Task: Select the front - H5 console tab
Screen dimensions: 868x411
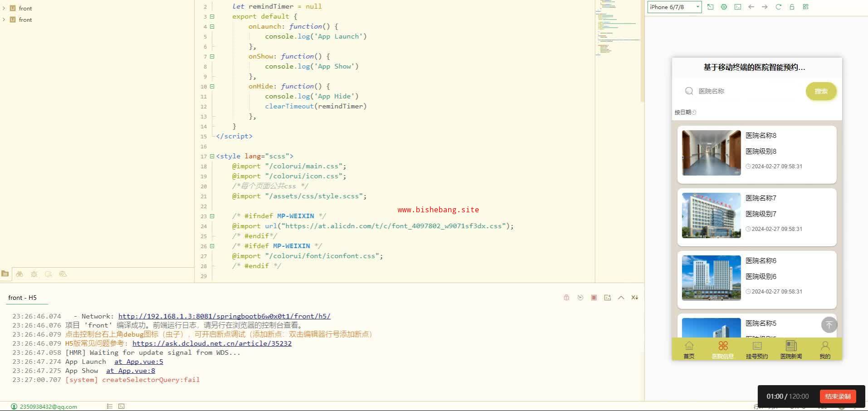Action: [22, 298]
